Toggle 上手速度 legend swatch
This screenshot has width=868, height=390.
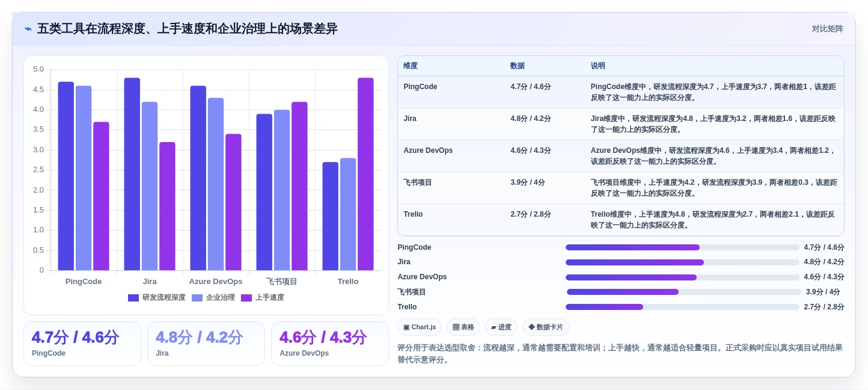click(x=246, y=298)
